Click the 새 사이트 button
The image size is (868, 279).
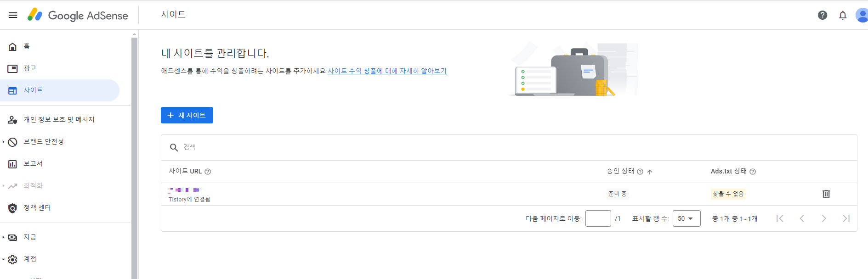click(x=187, y=115)
